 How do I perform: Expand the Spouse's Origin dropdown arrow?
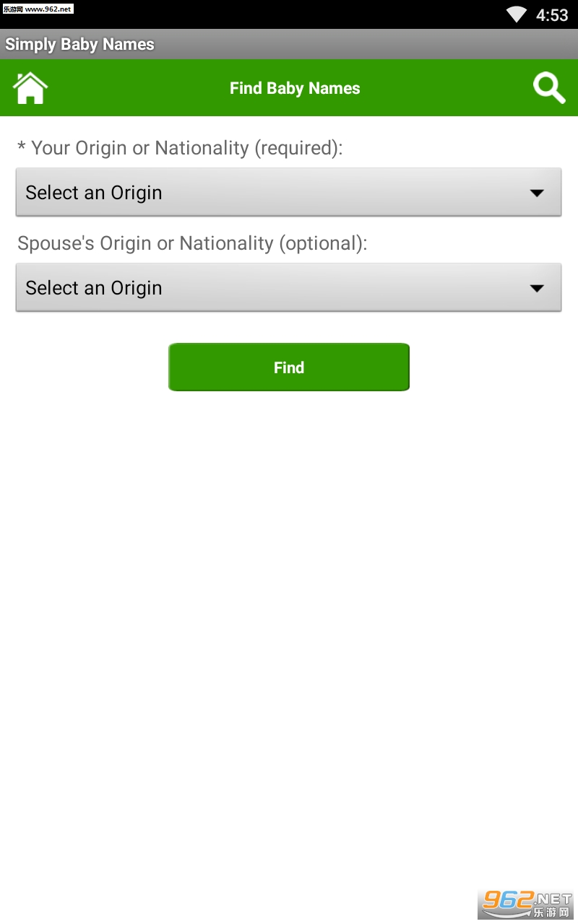(536, 288)
